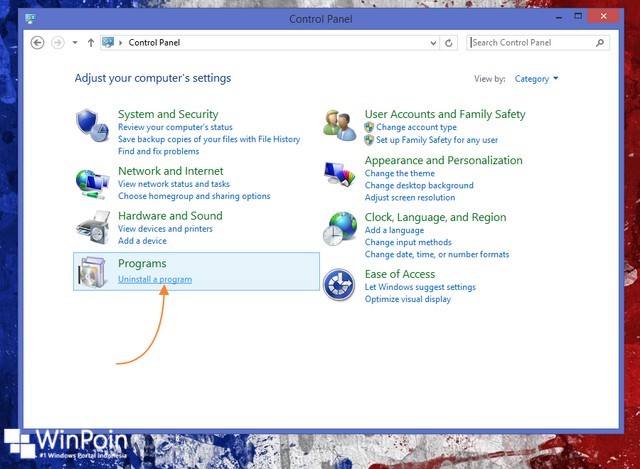
Task: Open the Appearance and Personalization monitor icon
Action: pos(339,174)
